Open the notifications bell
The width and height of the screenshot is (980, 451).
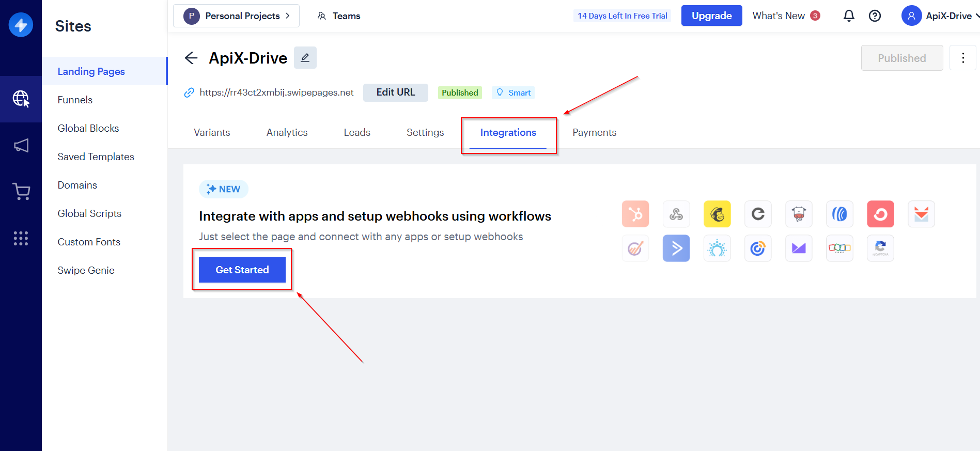pos(849,16)
